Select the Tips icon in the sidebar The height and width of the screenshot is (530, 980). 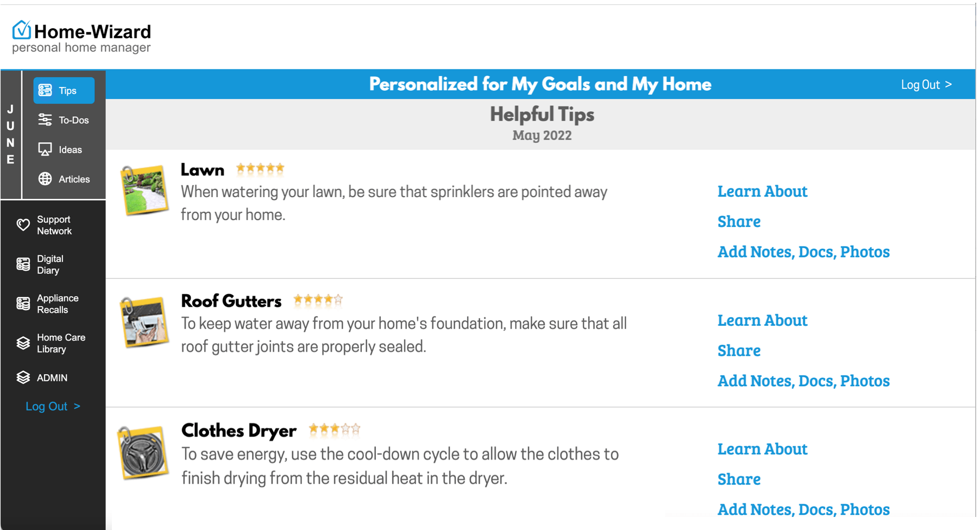[46, 90]
